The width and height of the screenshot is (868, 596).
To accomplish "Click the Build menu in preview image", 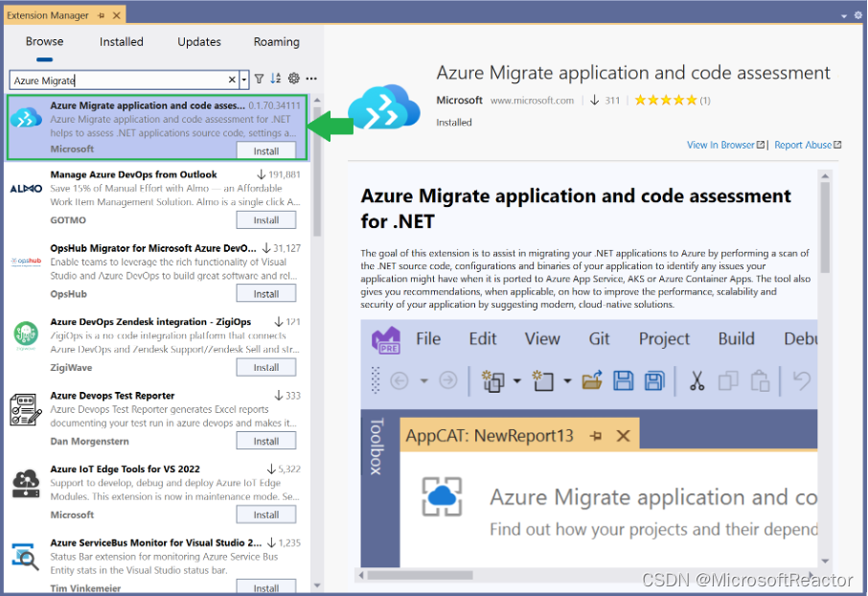I will [x=736, y=338].
